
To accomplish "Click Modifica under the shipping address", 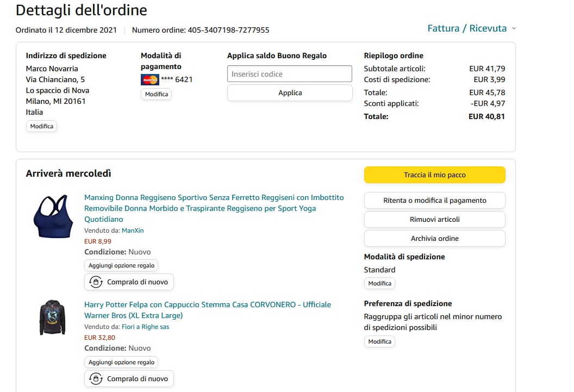I will click(x=41, y=126).
